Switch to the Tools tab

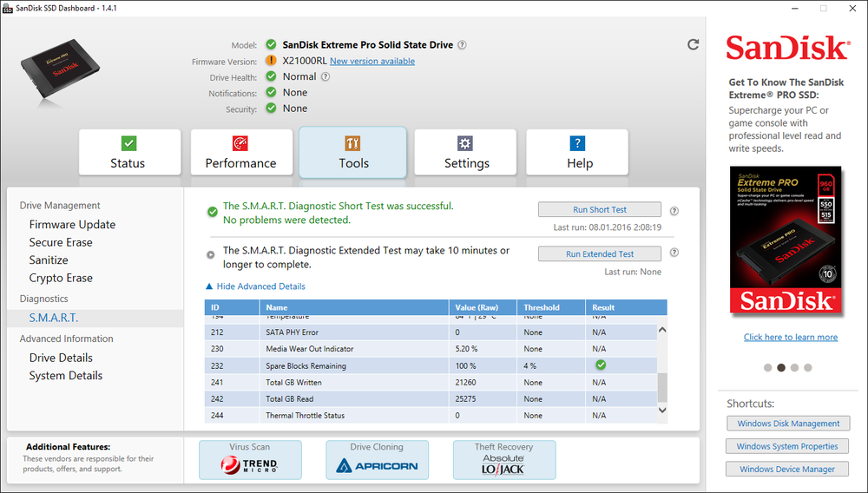pos(352,152)
